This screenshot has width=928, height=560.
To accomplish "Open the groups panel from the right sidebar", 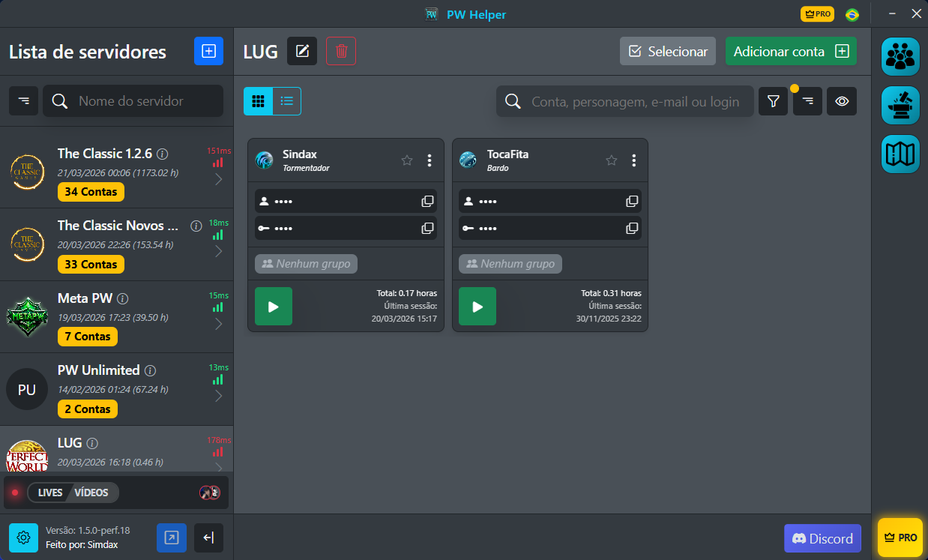I will [x=900, y=56].
